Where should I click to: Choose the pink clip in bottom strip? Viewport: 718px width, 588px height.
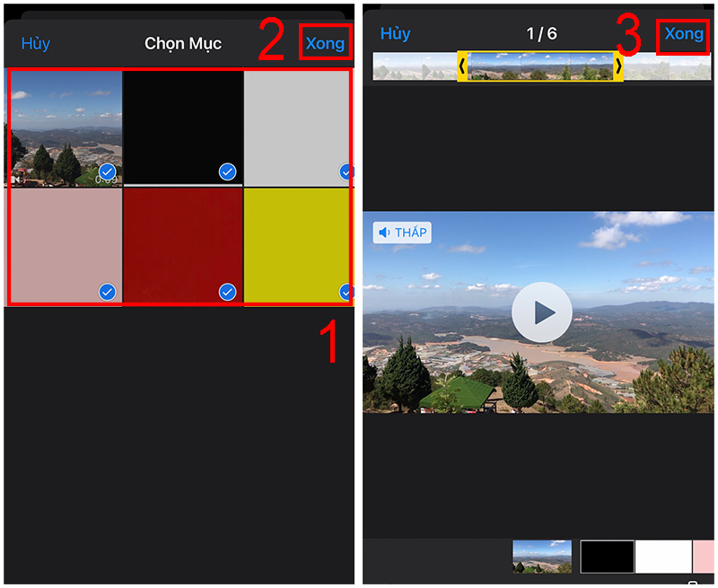coord(704,557)
